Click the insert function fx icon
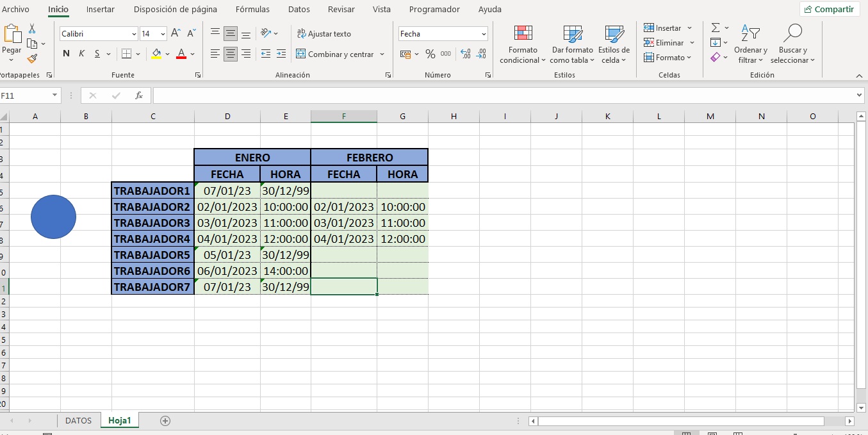 click(x=139, y=95)
